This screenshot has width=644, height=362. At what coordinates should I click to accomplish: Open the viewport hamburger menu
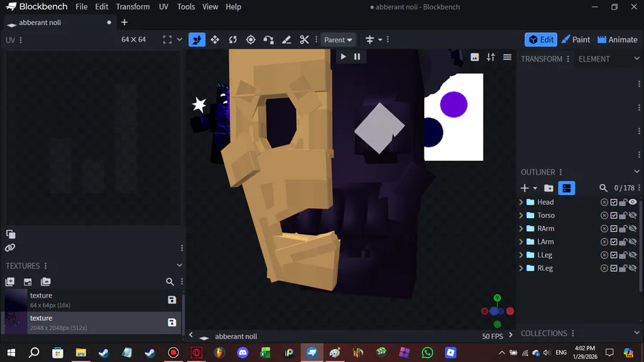tap(507, 57)
